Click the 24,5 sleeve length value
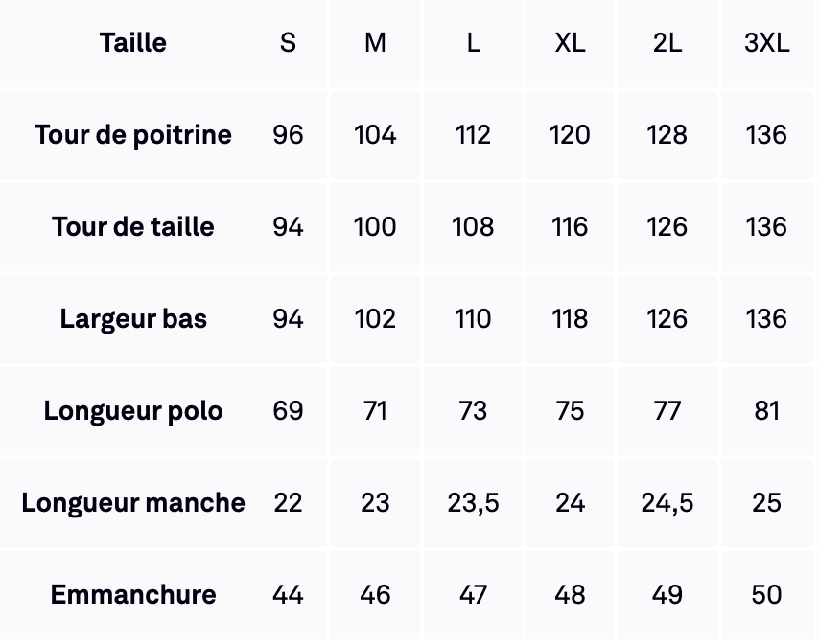Image resolution: width=819 pixels, height=644 pixels. coord(667,503)
